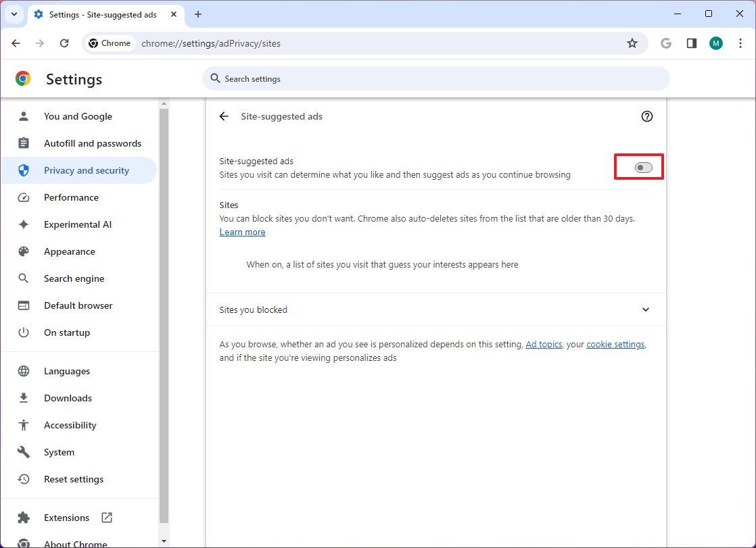Click the Default browser window icon
Viewport: 756px width, 548px height.
[x=23, y=305]
